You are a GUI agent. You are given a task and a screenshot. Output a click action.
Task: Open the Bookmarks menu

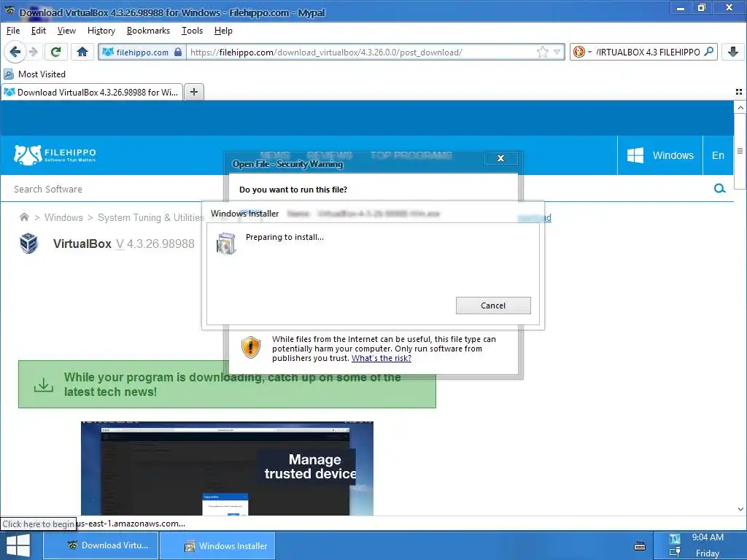pyautogui.click(x=148, y=31)
